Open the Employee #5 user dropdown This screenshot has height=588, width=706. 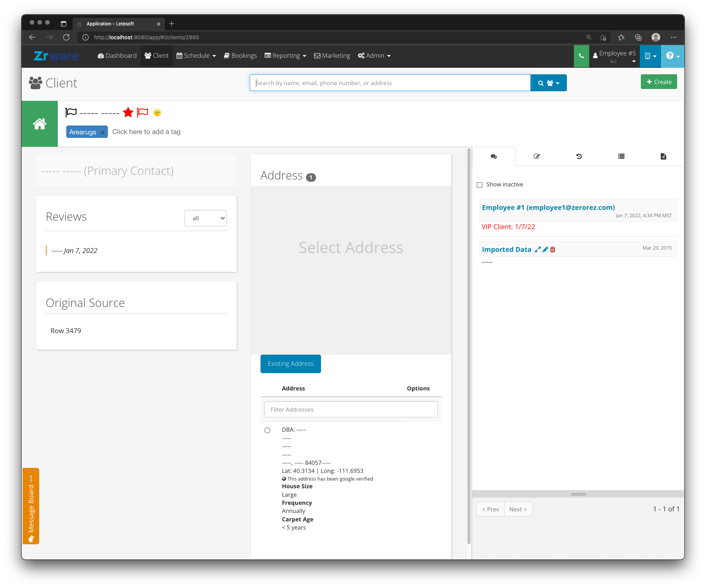click(615, 56)
